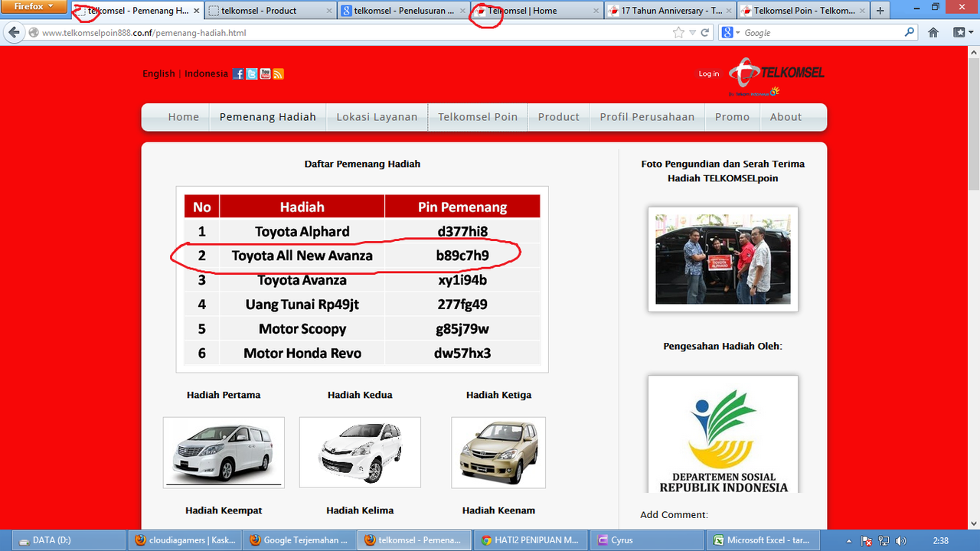Open the URL history dropdown arrow

[693, 33]
